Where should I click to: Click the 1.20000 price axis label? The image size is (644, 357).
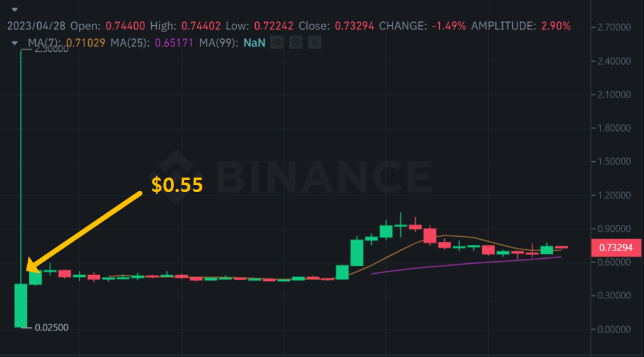pyautogui.click(x=614, y=195)
